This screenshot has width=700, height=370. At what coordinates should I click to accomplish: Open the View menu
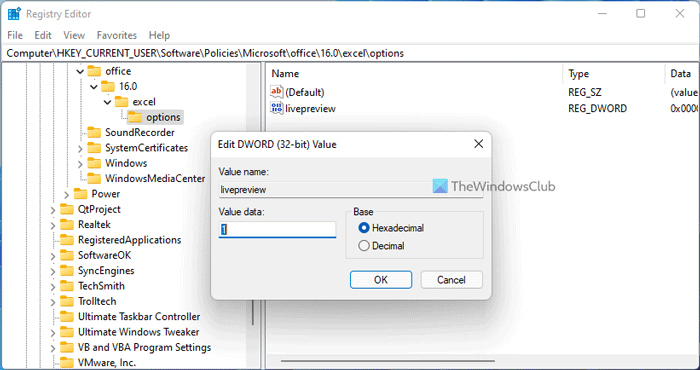click(74, 35)
